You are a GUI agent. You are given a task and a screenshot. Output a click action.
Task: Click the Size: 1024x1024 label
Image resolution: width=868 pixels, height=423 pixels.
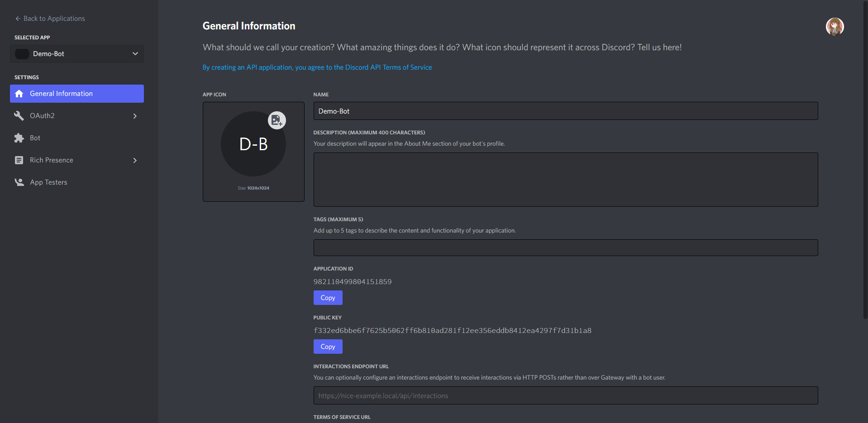click(x=253, y=188)
